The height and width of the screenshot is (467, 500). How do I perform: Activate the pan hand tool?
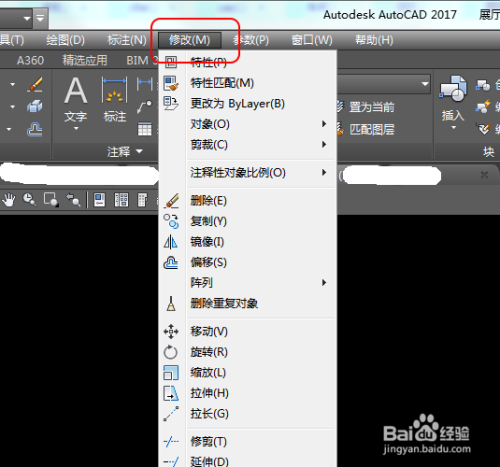click(x=9, y=200)
